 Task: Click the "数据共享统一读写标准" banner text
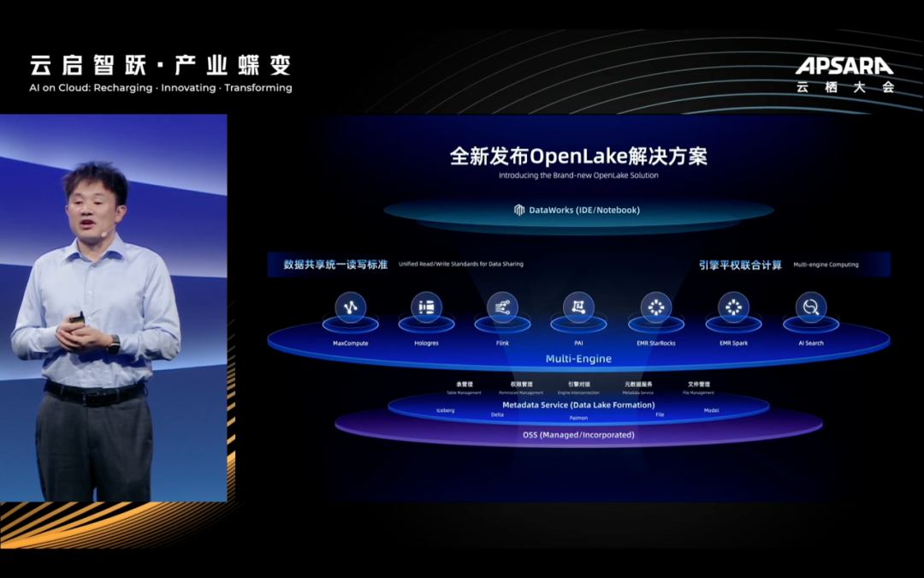(335, 265)
